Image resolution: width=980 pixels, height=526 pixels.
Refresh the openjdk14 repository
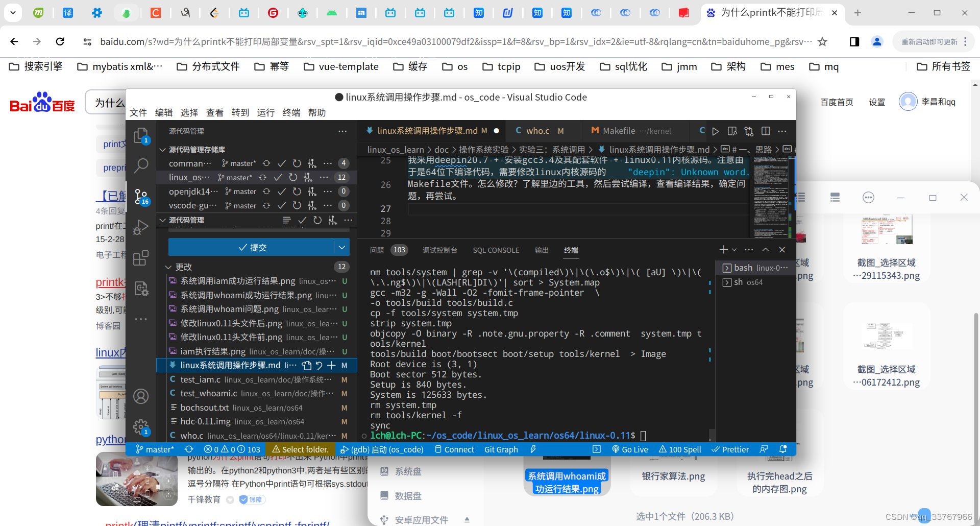[x=297, y=192]
